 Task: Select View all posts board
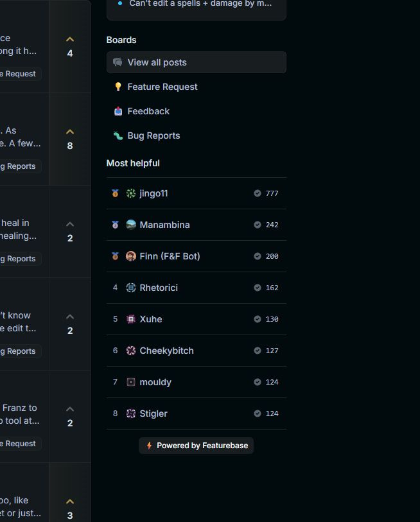196,62
